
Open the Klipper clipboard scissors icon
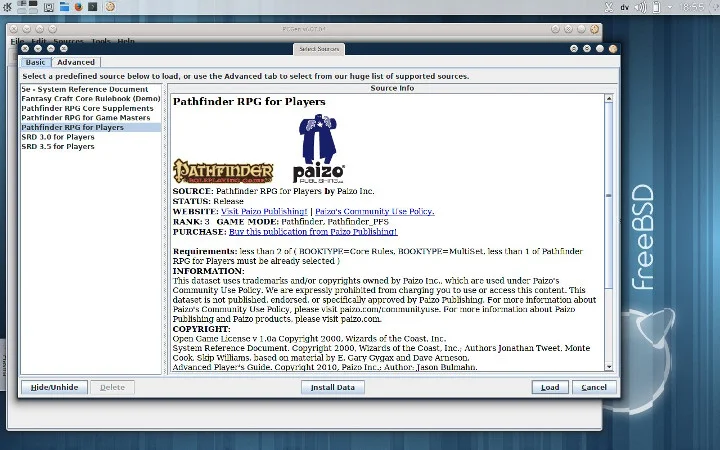point(609,7)
